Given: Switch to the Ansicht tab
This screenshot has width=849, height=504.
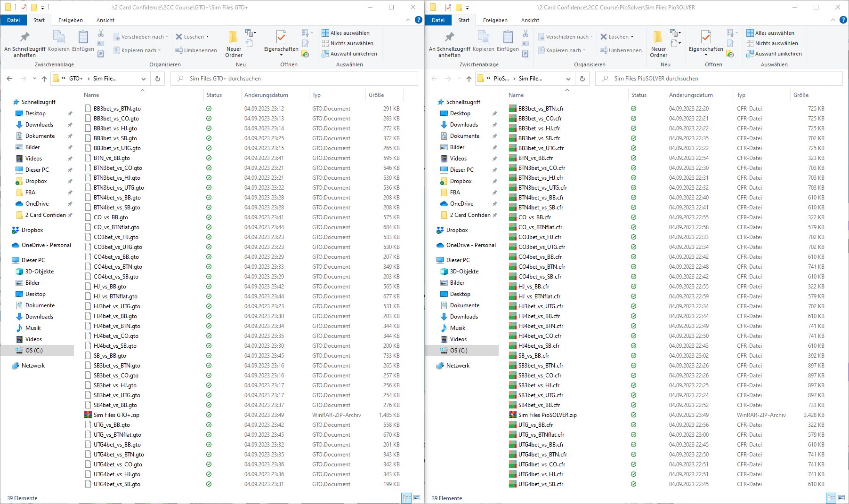Looking at the screenshot, I should pyautogui.click(x=105, y=20).
